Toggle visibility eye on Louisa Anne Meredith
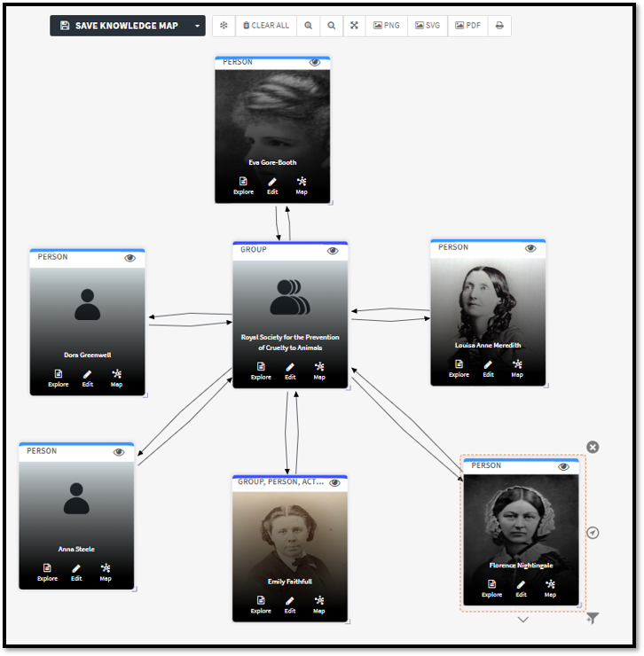Screen dimensions: 644x656 (530, 248)
